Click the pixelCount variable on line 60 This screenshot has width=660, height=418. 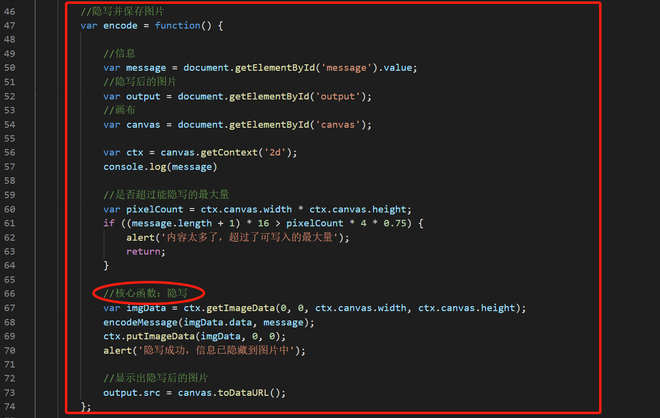coord(155,209)
